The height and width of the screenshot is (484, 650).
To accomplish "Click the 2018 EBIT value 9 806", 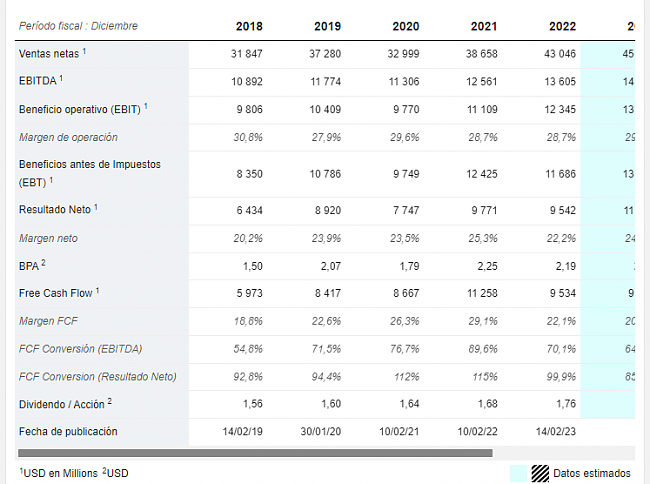I will click(x=250, y=109).
